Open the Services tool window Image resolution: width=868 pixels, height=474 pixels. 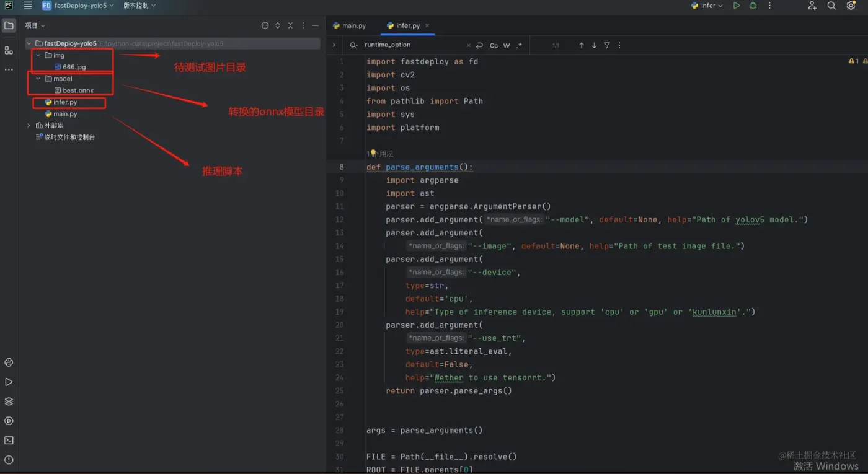click(x=9, y=421)
